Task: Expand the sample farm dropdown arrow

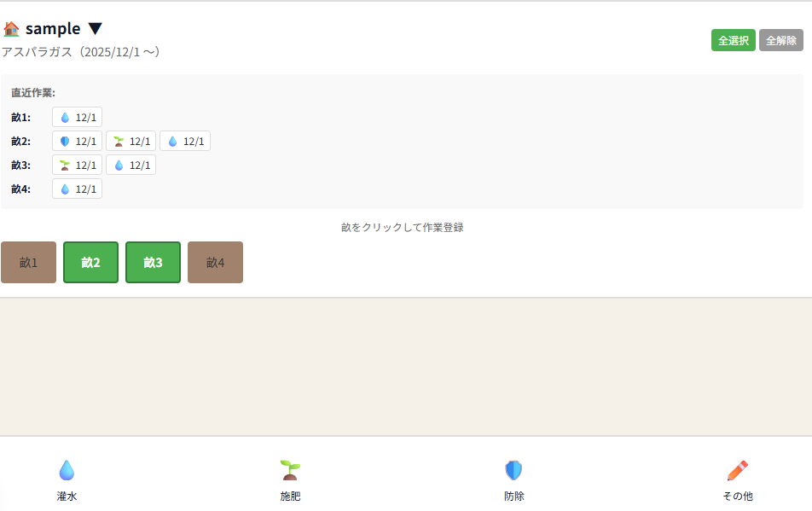Action: coord(96,29)
